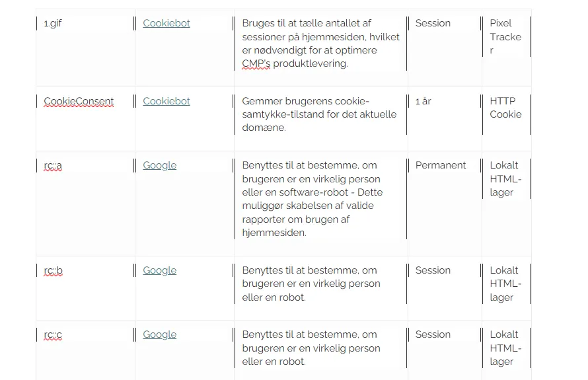This screenshot has width=588, height=380.
Task: Click the Lokalt HTML-lager cell in the rc::c row
Action: (505, 348)
